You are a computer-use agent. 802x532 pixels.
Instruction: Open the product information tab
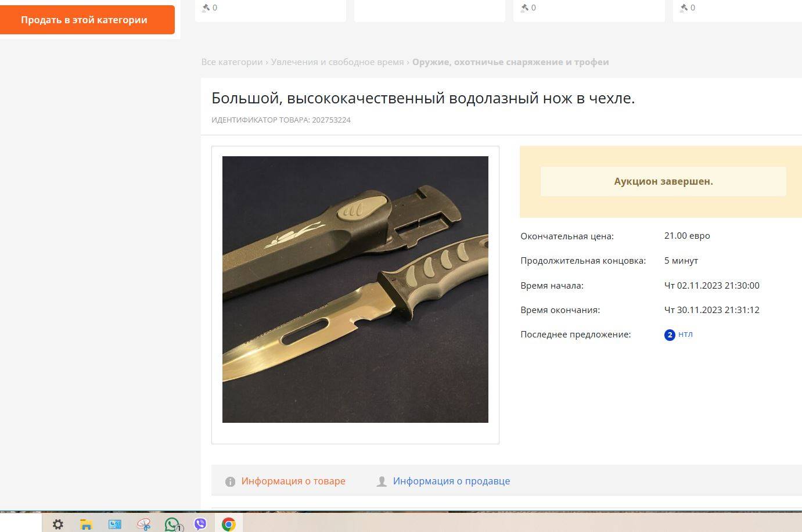(x=293, y=481)
